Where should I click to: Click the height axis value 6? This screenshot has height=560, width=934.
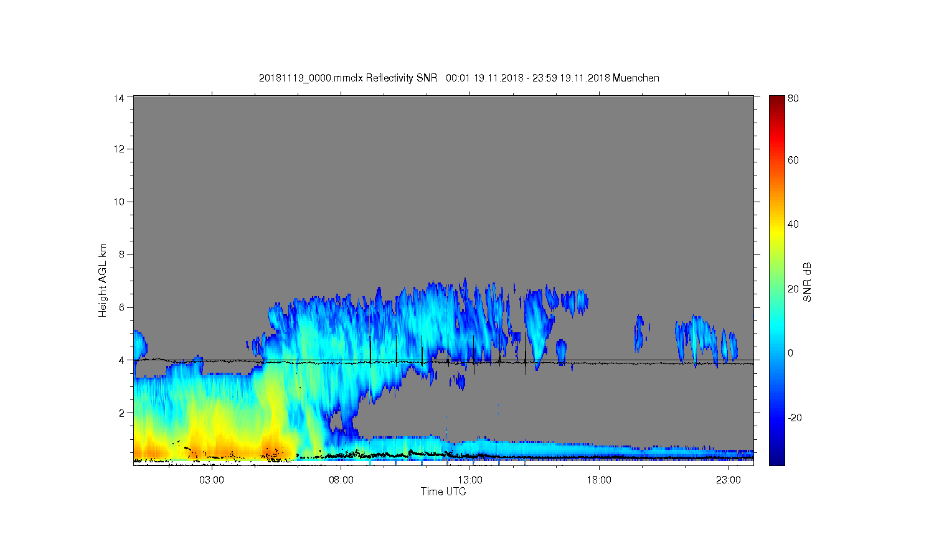coord(123,307)
